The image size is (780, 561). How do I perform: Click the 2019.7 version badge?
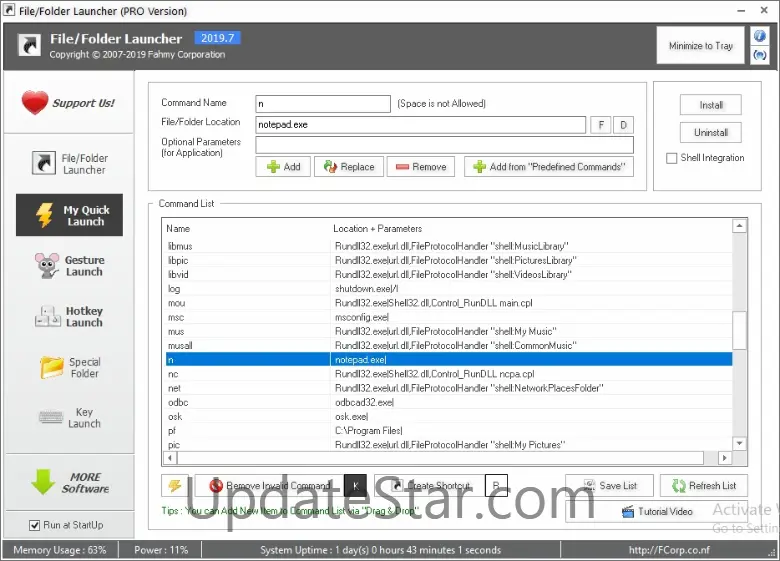point(217,38)
